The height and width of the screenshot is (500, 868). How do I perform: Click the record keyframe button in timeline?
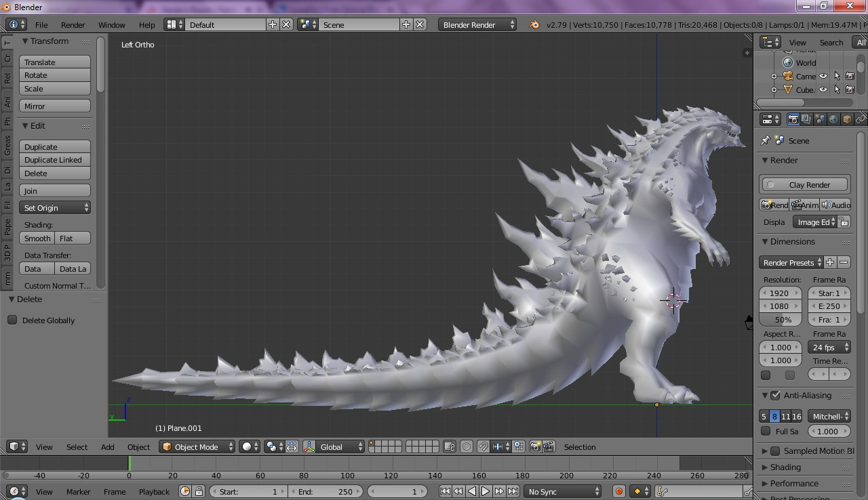tap(618, 491)
